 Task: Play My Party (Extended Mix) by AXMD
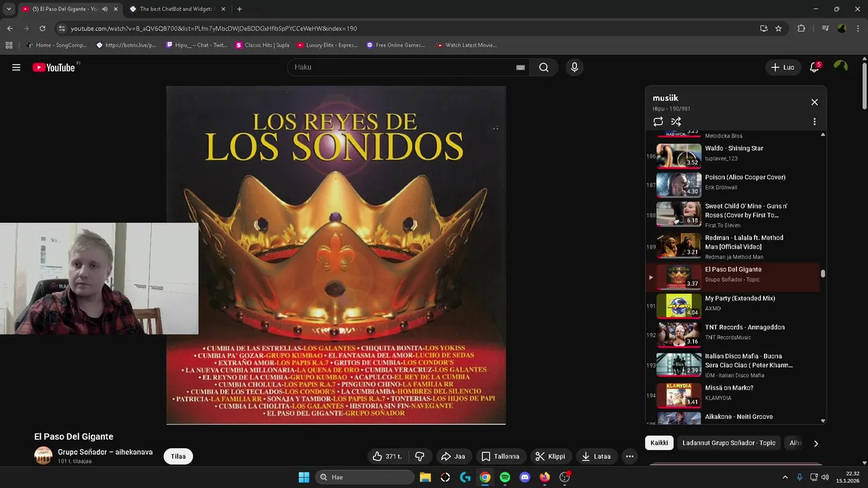[734, 306]
